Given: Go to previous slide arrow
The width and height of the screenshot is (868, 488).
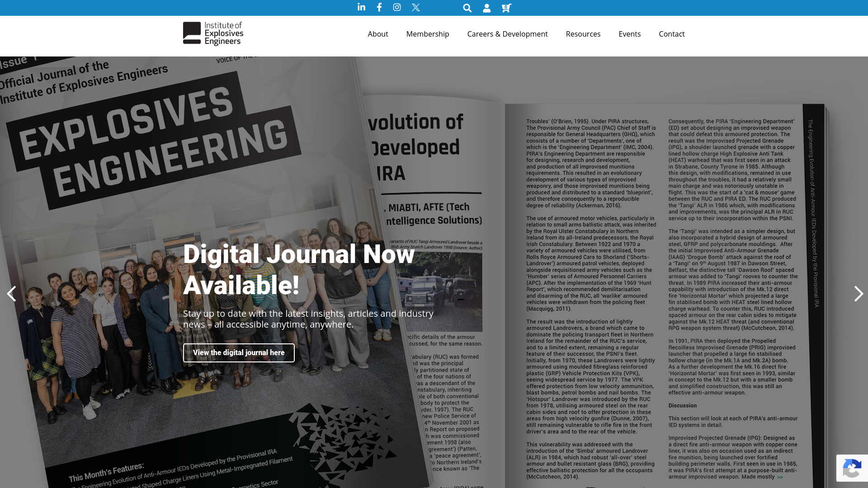Looking at the screenshot, I should [x=11, y=294].
